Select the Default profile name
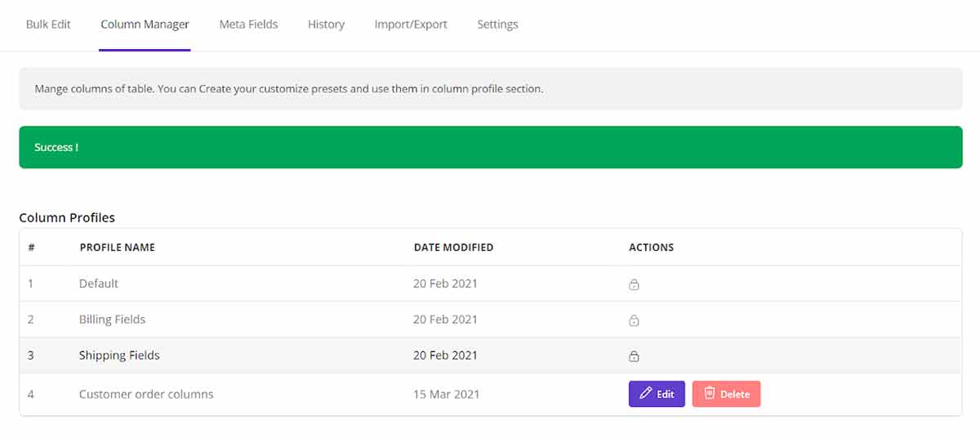980x438 pixels. click(99, 284)
